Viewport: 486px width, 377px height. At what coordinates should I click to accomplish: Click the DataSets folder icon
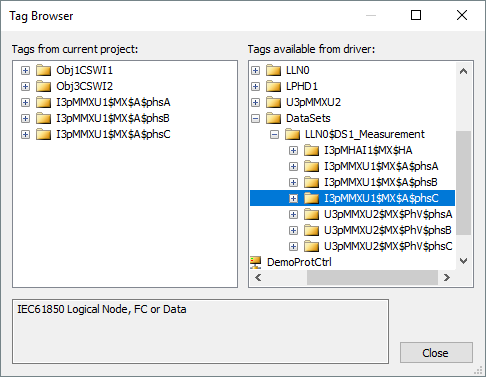(273, 119)
